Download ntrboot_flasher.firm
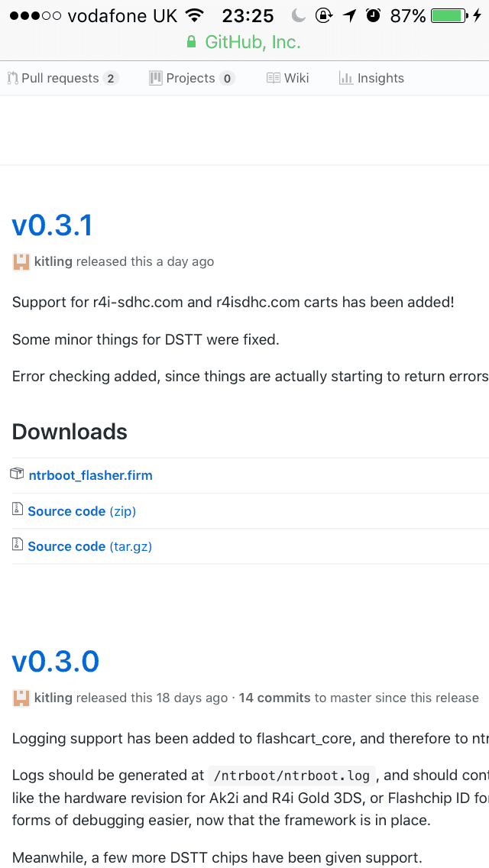 coord(90,475)
